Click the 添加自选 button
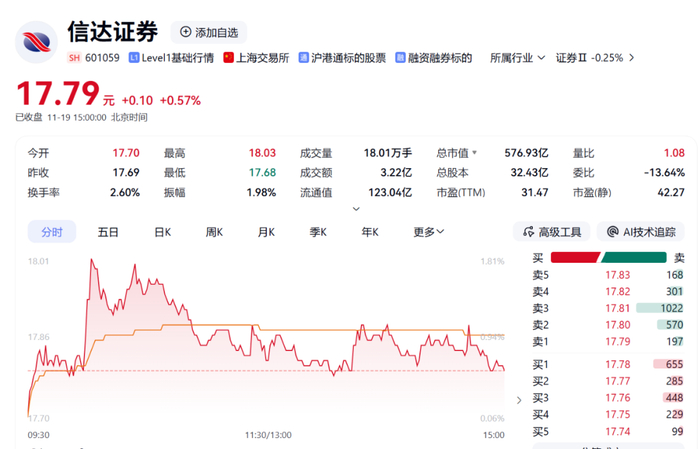700x449 pixels. point(209,32)
